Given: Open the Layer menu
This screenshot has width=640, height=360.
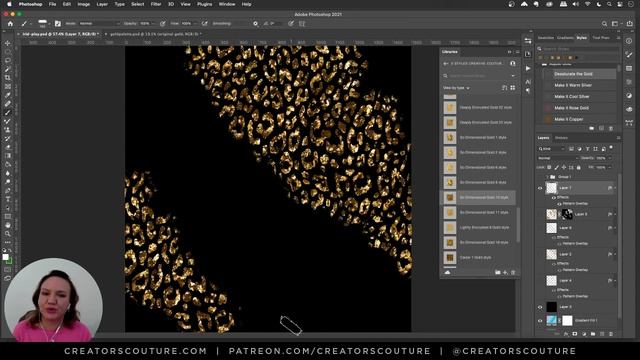Looking at the screenshot, I should tap(102, 4).
